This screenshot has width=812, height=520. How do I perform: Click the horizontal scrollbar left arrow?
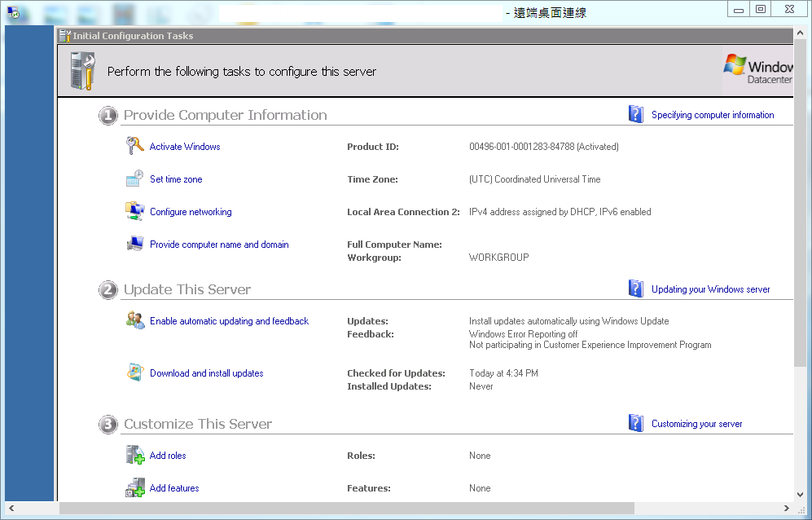click(11, 508)
